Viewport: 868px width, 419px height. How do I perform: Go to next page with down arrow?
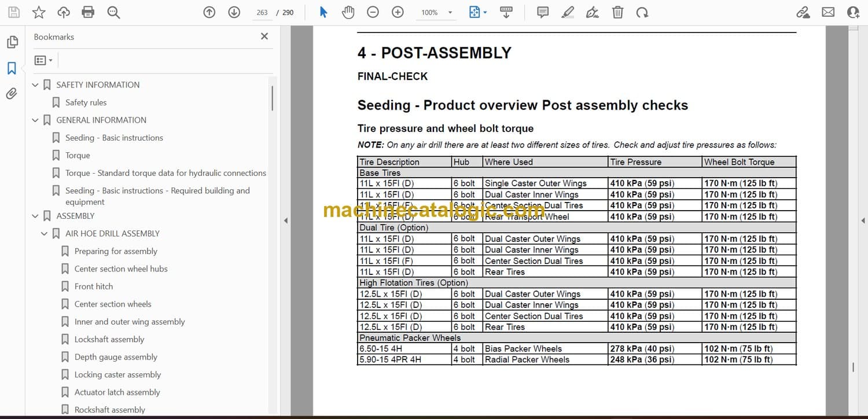pyautogui.click(x=234, y=12)
